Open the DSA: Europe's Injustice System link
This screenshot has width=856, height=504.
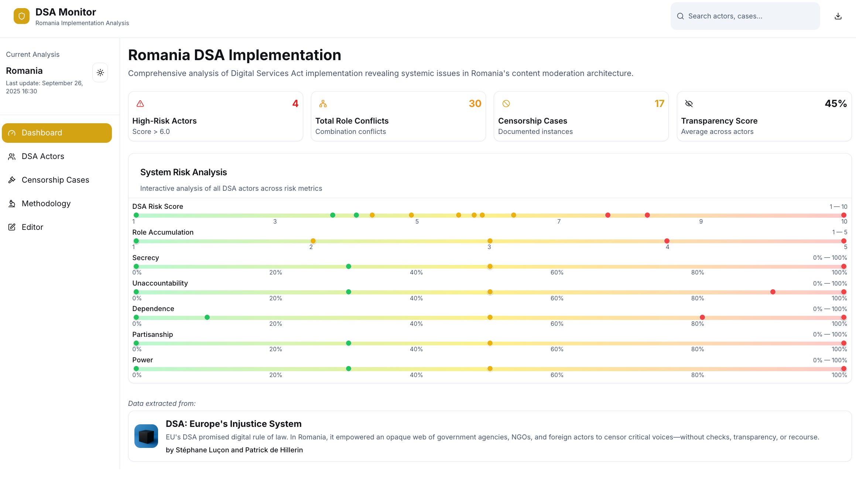tap(233, 424)
